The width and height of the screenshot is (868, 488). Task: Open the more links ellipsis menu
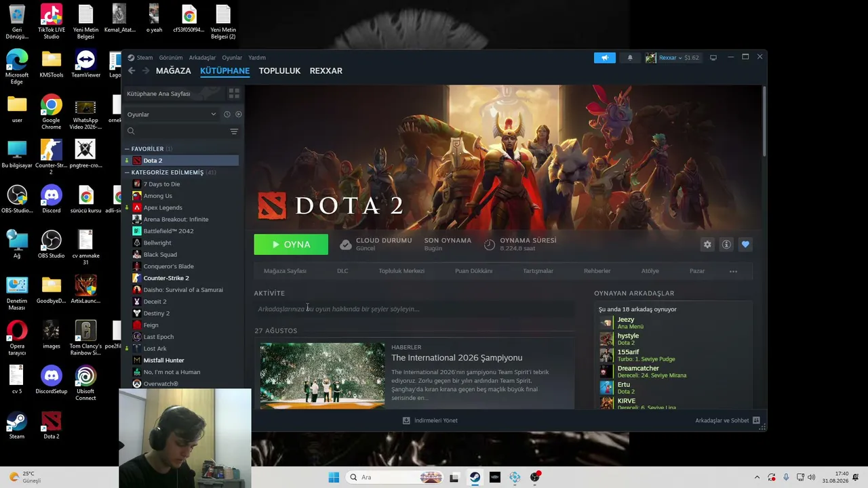733,271
